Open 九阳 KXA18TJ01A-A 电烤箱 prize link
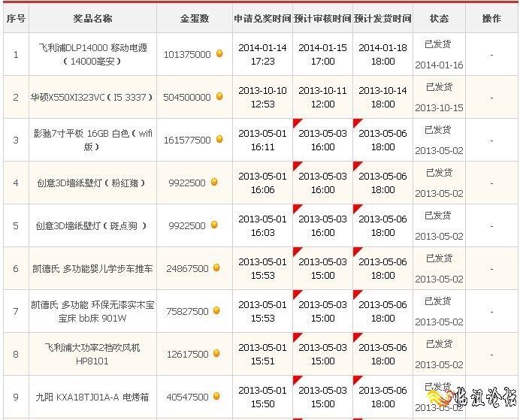The image size is (520, 420). click(92, 397)
